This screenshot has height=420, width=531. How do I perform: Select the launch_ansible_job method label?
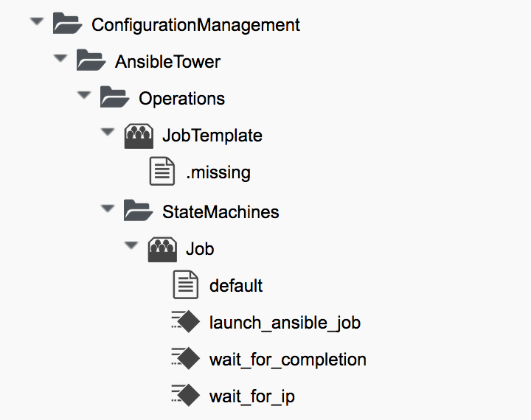click(285, 323)
